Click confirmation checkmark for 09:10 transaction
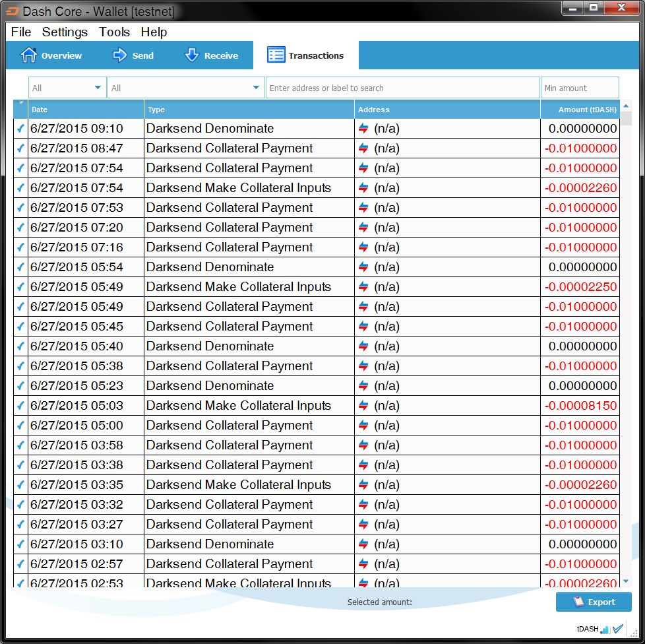This screenshot has width=645, height=644. coord(20,129)
